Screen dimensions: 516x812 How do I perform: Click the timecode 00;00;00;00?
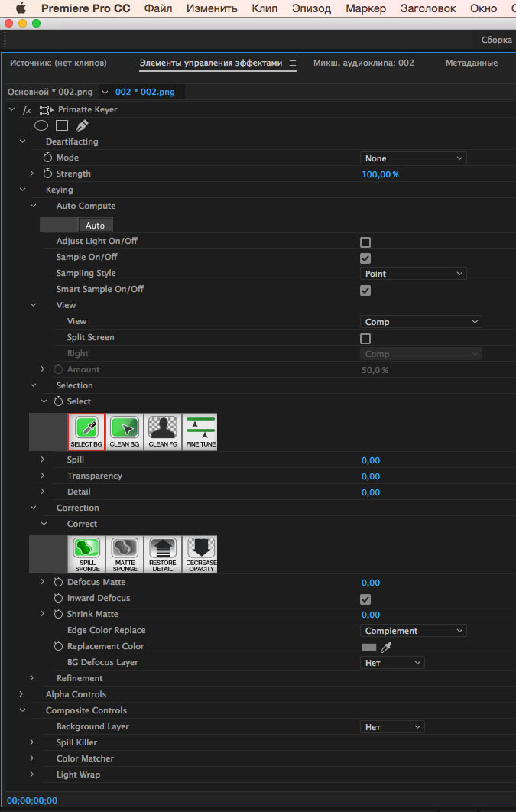(32, 801)
